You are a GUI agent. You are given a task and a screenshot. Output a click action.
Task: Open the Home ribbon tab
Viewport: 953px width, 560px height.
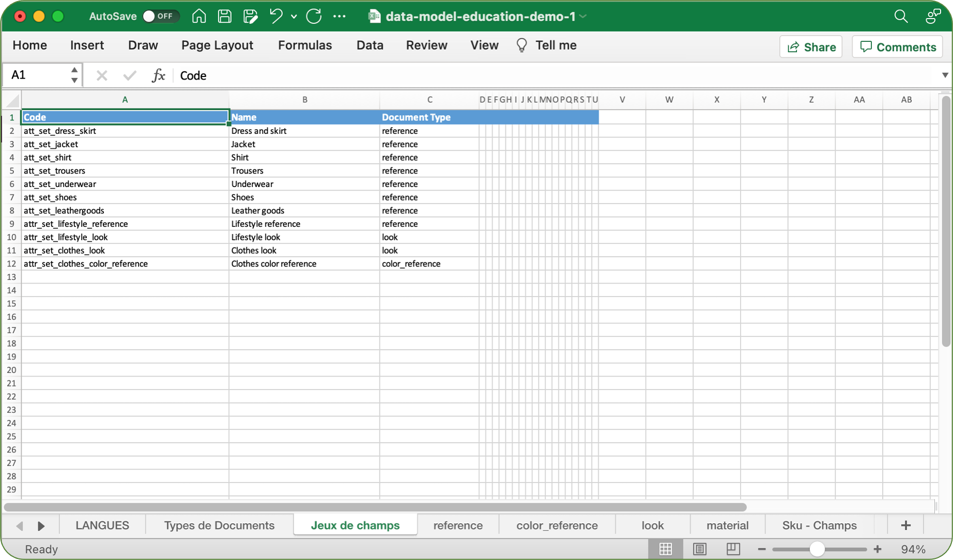29,45
